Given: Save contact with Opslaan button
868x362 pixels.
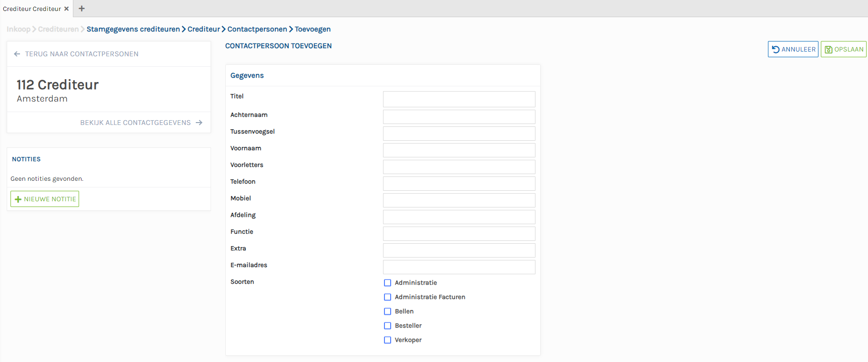Looking at the screenshot, I should click(843, 49).
